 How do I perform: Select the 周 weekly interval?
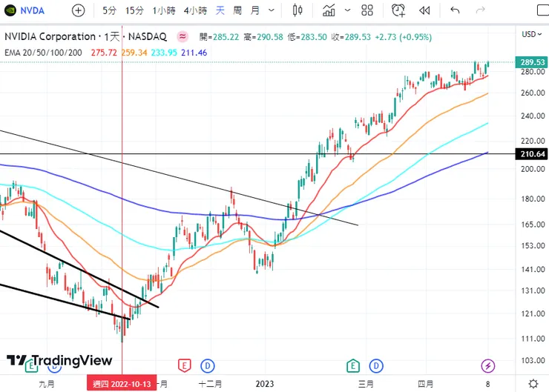pos(237,10)
